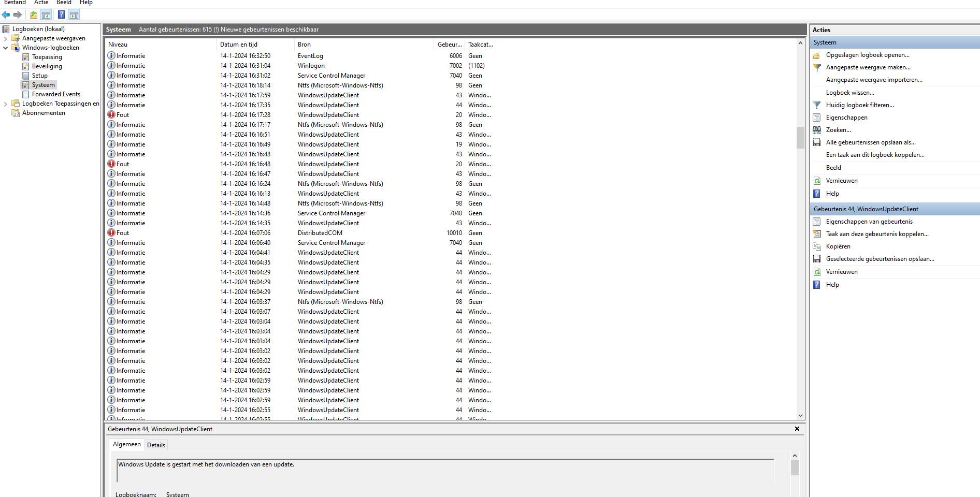Select the WindowsUpdateClient event with ID 19

click(x=300, y=144)
